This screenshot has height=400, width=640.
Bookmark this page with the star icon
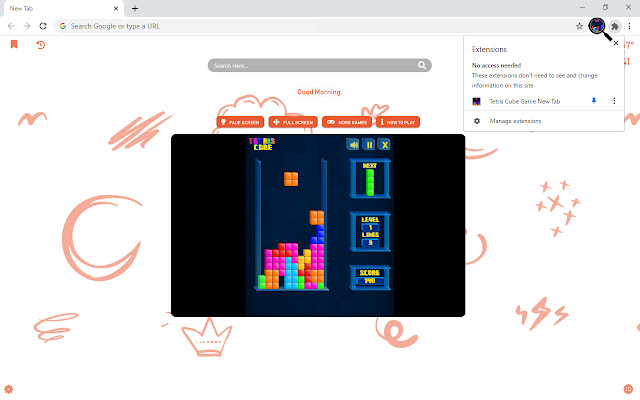click(579, 25)
